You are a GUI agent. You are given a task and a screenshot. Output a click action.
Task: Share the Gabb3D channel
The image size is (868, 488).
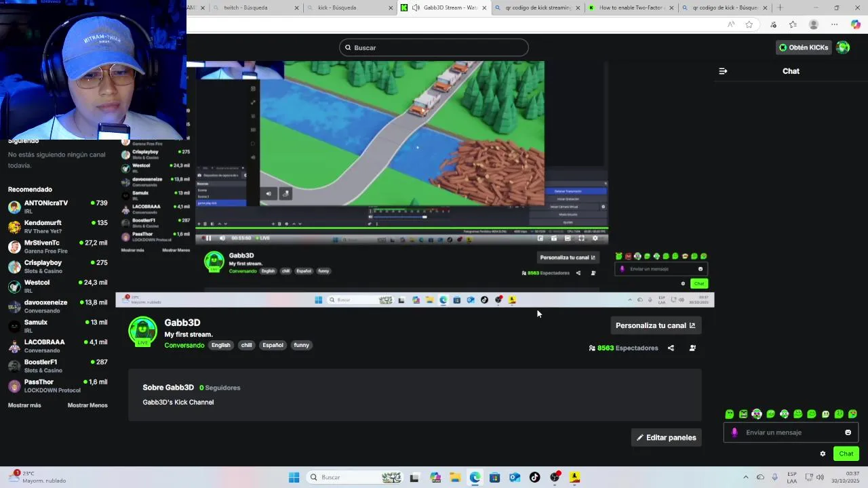click(x=671, y=348)
